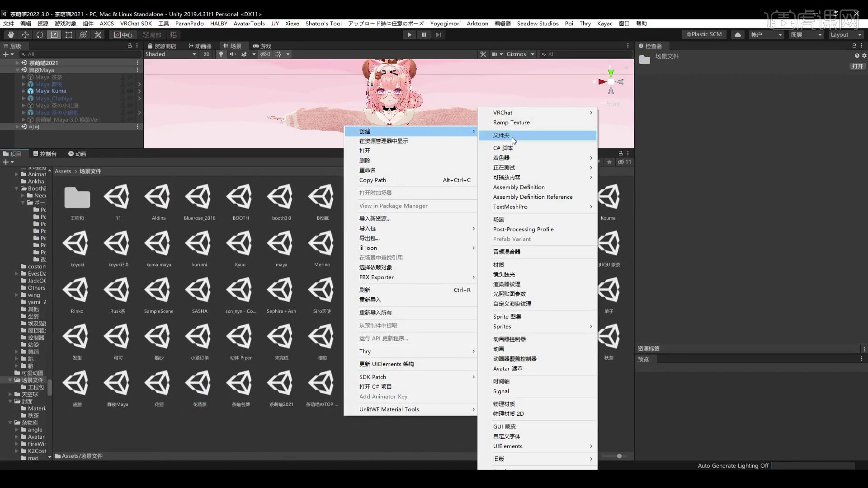
Task: Click the Play button to enter play mode
Action: pyautogui.click(x=409, y=34)
